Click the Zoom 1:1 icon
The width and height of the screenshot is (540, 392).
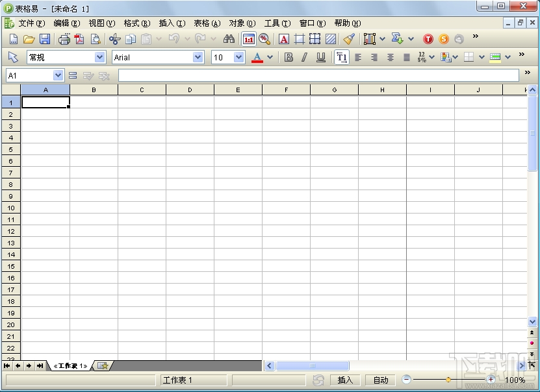coord(248,39)
